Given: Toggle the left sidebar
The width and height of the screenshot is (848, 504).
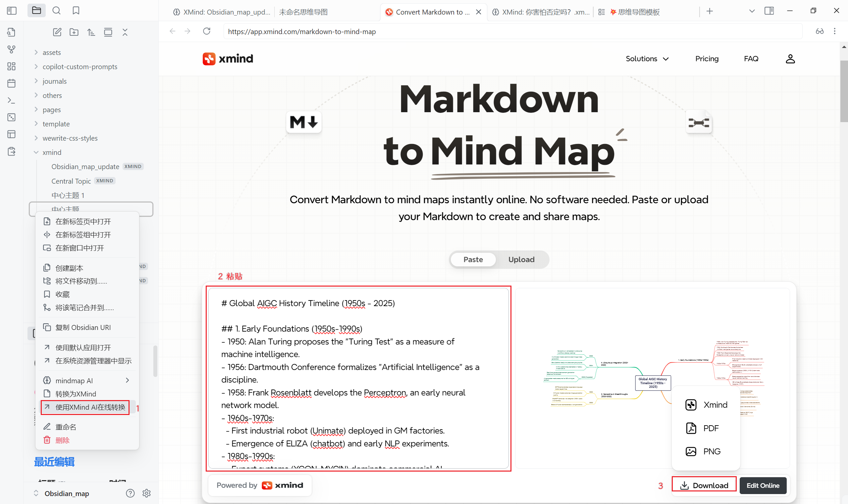Looking at the screenshot, I should (x=12, y=11).
